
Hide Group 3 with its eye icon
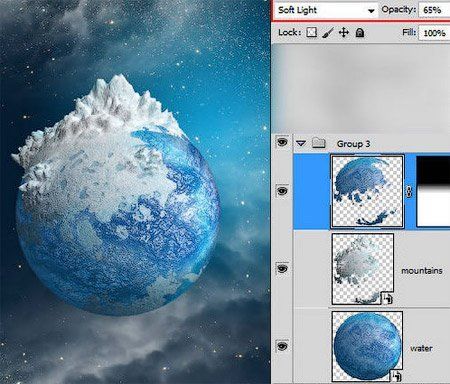pos(282,143)
